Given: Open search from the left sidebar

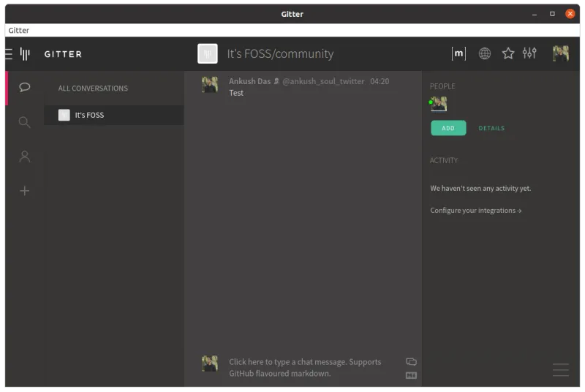Looking at the screenshot, I should [x=25, y=122].
